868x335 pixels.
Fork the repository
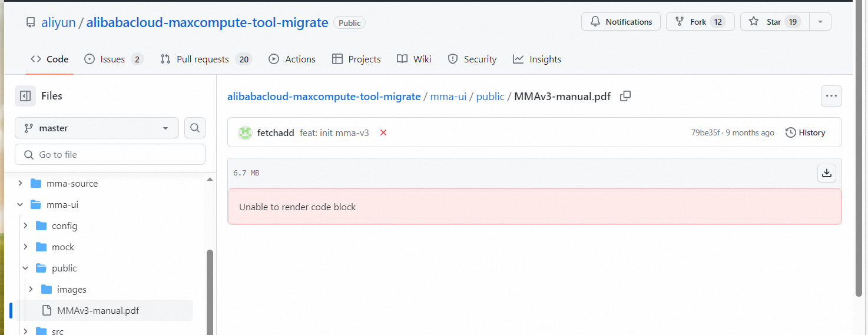click(700, 22)
